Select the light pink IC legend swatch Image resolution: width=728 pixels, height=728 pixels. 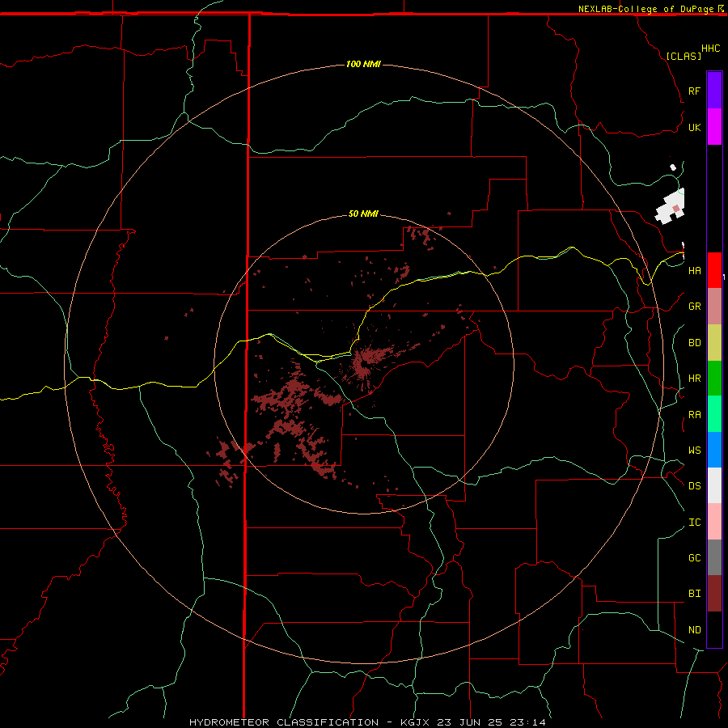714,522
